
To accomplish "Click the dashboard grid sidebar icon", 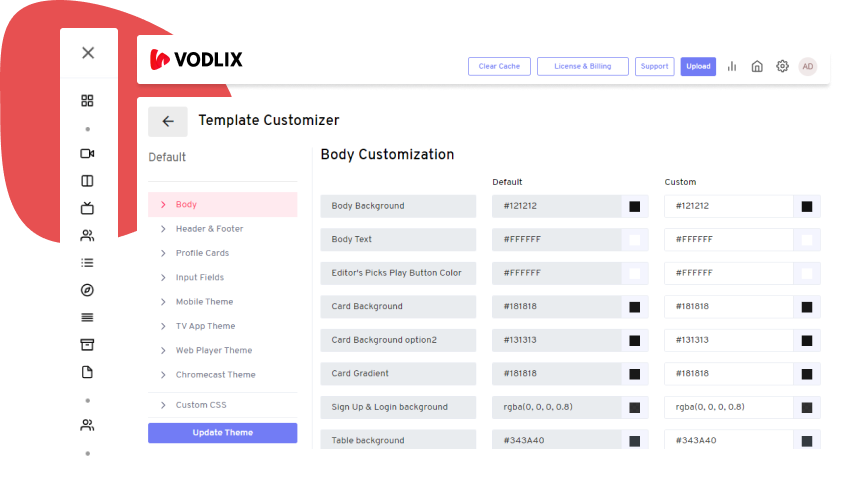I will (x=87, y=100).
